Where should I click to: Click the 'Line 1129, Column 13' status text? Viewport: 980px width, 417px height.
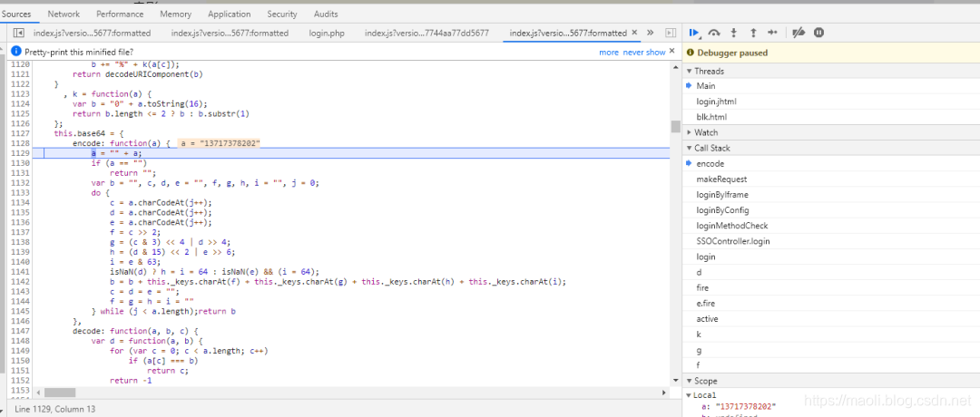click(x=55, y=409)
